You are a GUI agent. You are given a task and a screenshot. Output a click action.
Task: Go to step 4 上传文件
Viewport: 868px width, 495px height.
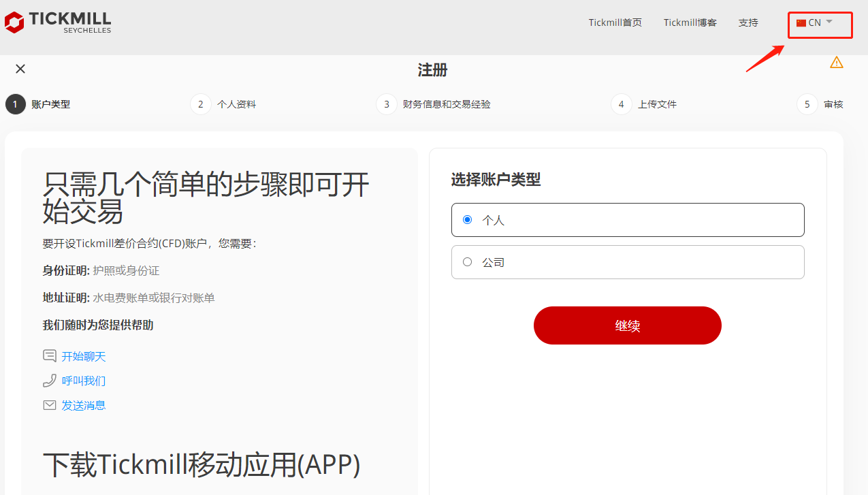(644, 104)
